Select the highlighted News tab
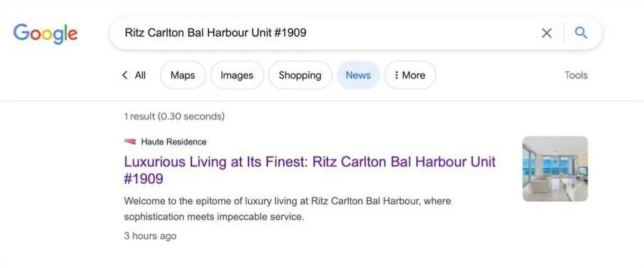644x268 pixels. pyautogui.click(x=358, y=75)
